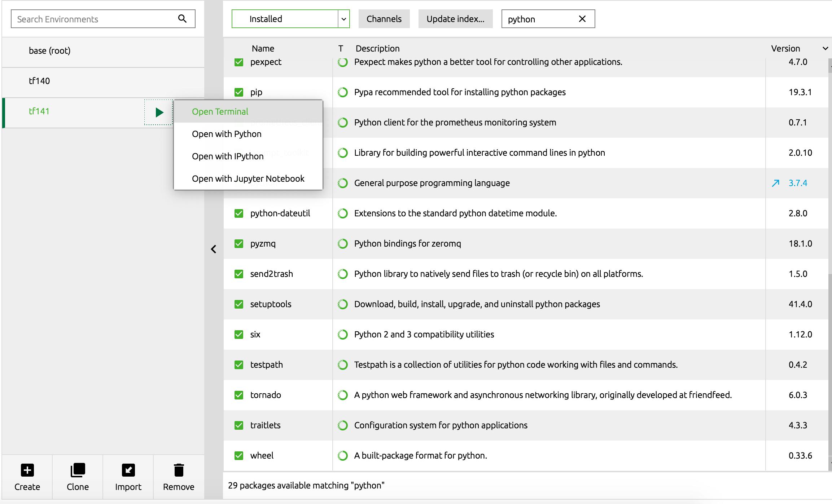Click the Create environment plus icon
This screenshot has height=504, width=832.
(x=27, y=470)
